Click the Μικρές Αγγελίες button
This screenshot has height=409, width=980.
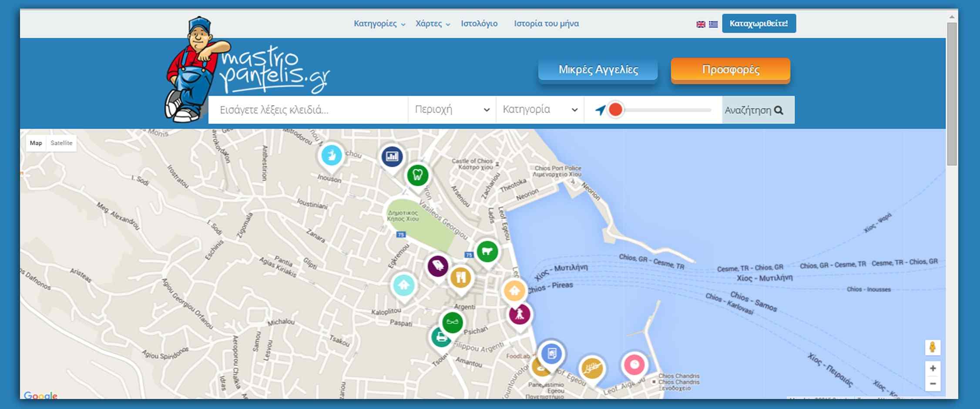598,70
